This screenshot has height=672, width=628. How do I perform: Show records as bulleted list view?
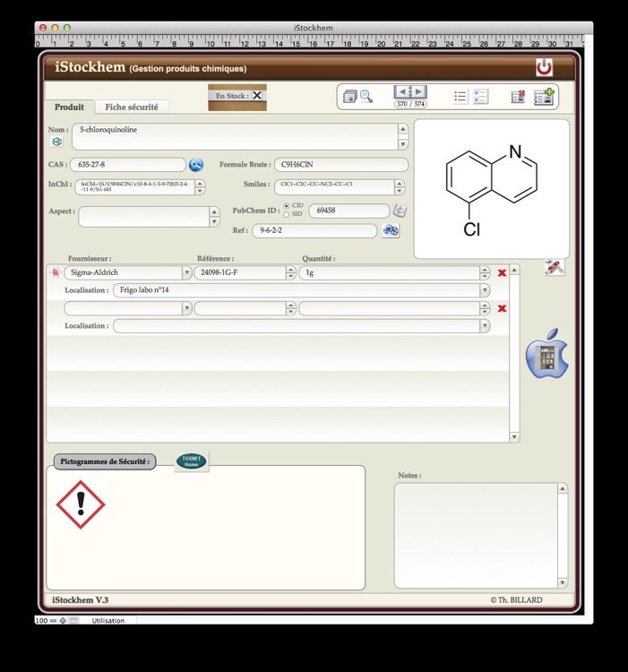[x=460, y=97]
